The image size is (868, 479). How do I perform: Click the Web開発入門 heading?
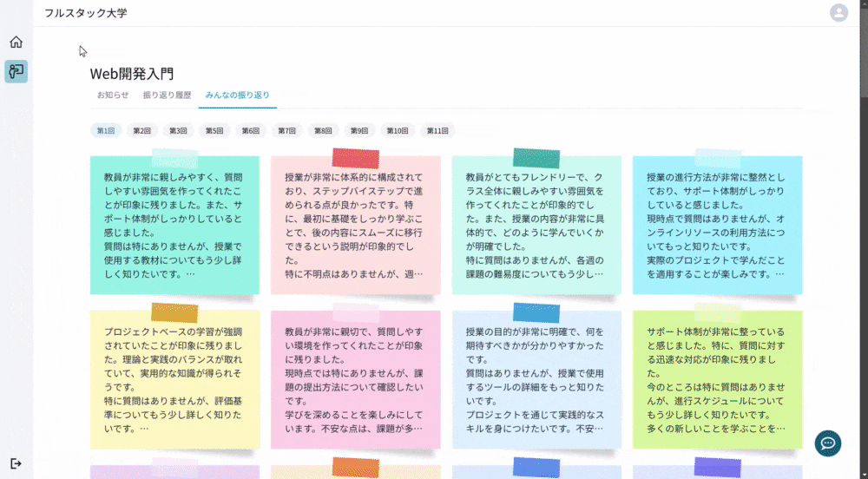tap(132, 74)
